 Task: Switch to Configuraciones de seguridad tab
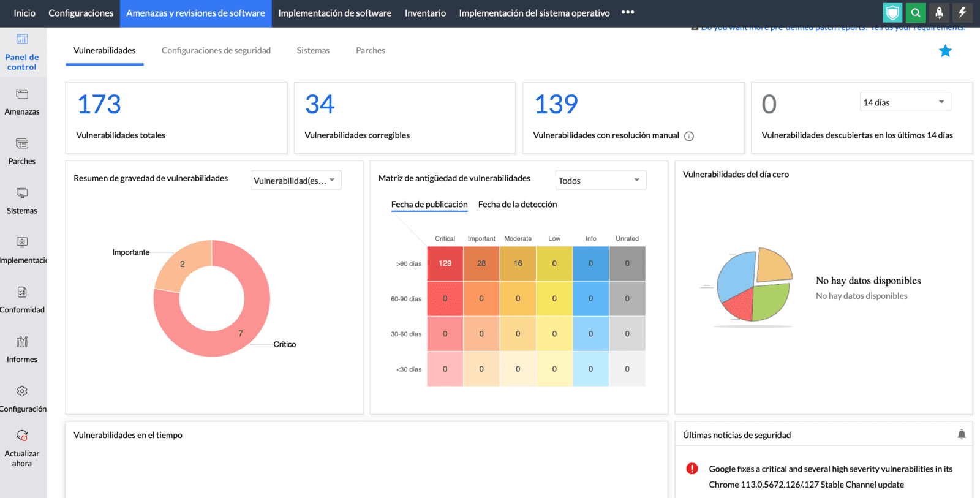[216, 51]
